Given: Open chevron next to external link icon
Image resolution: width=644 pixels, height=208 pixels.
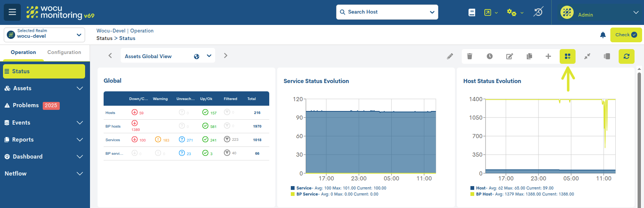Looking at the screenshot, I should click(x=497, y=13).
